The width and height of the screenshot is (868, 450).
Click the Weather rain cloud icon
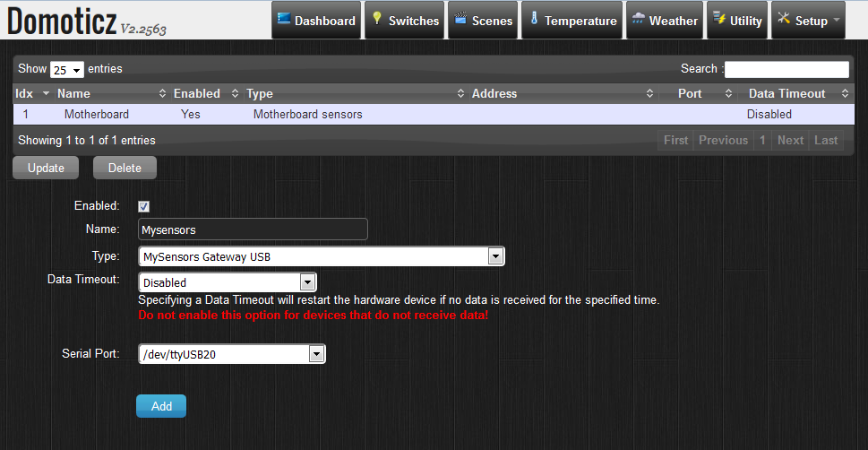click(x=639, y=18)
